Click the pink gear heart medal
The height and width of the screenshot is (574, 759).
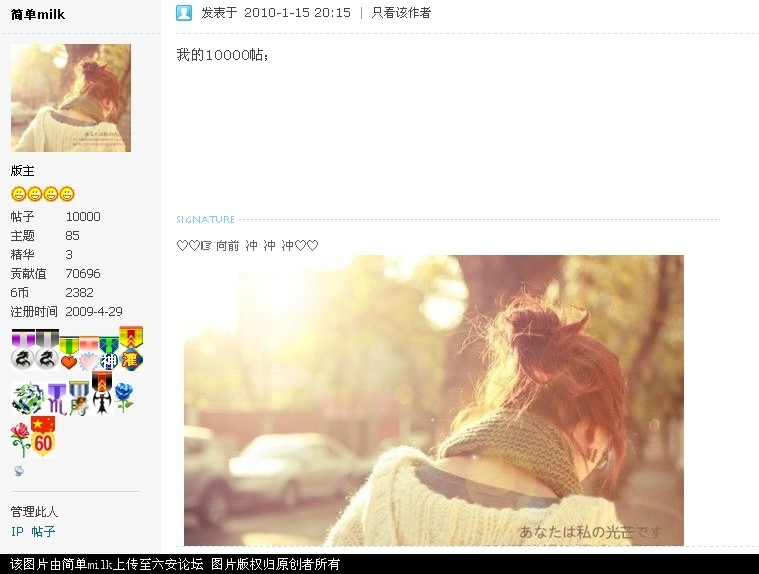click(89, 356)
